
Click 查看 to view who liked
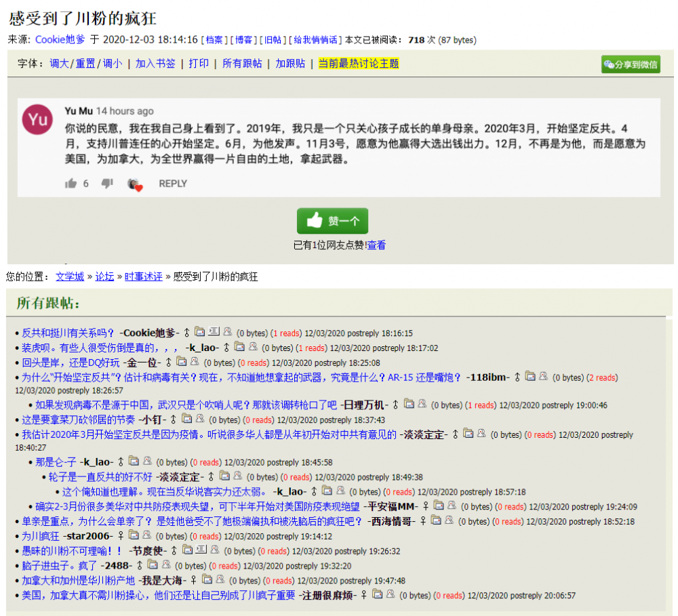click(376, 245)
